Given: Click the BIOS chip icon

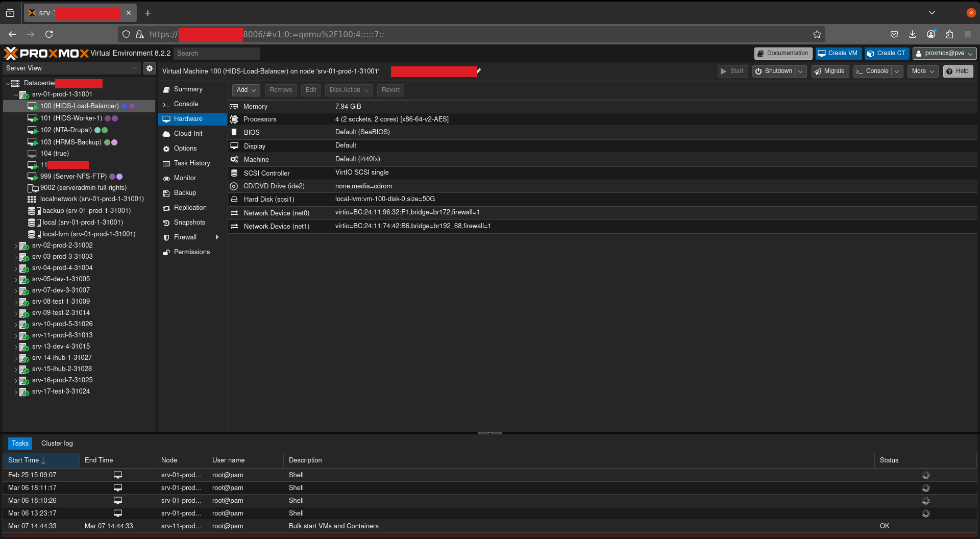Looking at the screenshot, I should pyautogui.click(x=234, y=132).
